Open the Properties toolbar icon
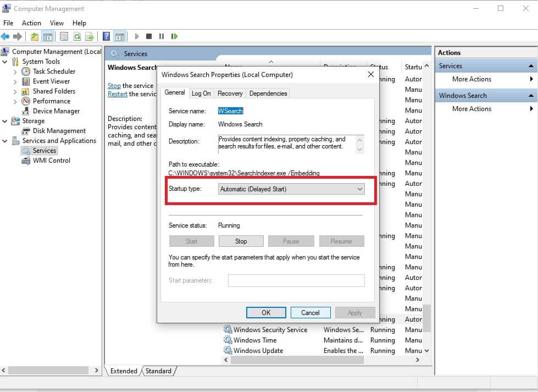 pos(64,36)
